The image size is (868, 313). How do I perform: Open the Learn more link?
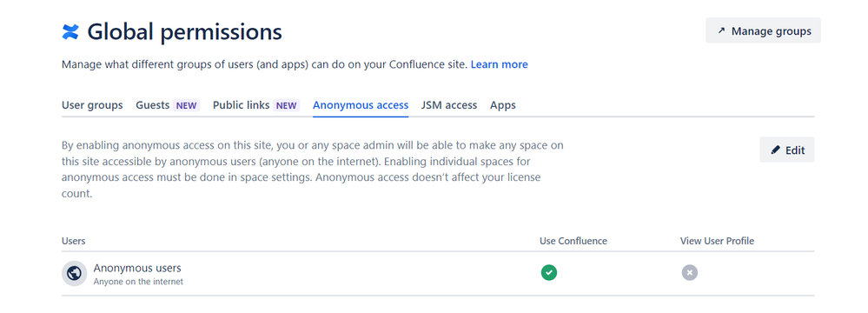point(500,64)
